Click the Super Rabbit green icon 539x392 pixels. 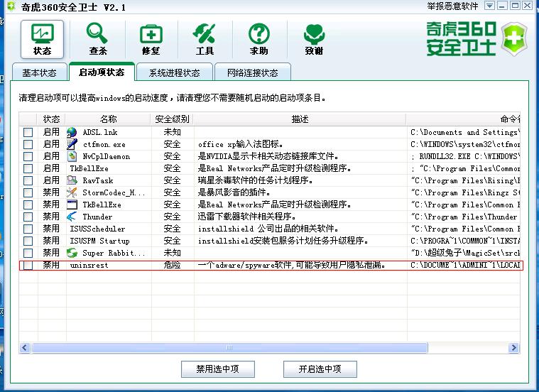click(x=72, y=253)
